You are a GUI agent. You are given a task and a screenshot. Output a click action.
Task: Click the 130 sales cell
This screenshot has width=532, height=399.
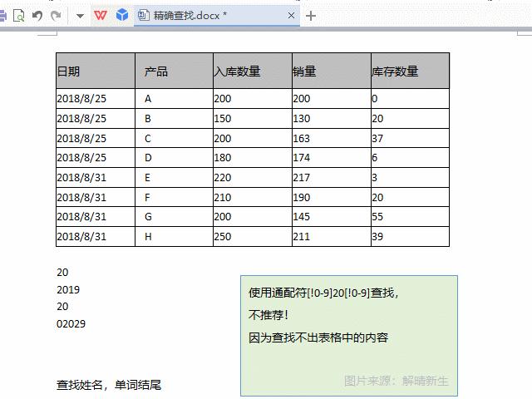(332, 118)
